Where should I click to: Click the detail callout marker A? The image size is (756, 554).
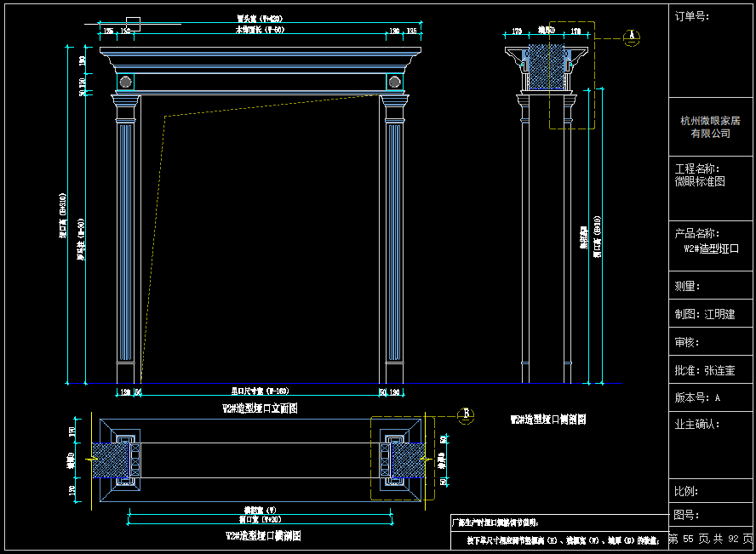click(631, 35)
